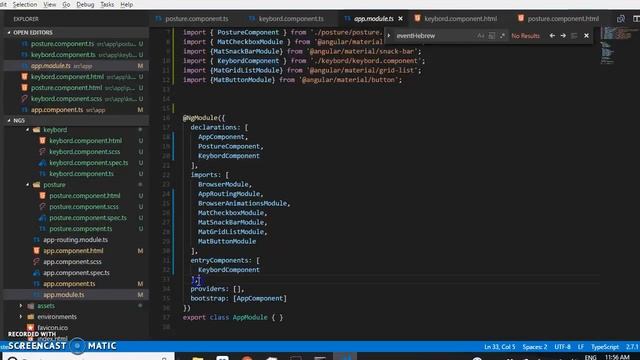Click the 11:56 AM taskbar clock

click(618, 357)
